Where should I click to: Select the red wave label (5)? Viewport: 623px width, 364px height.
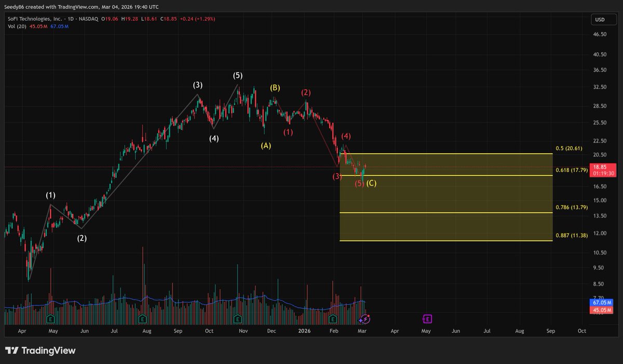pos(359,184)
